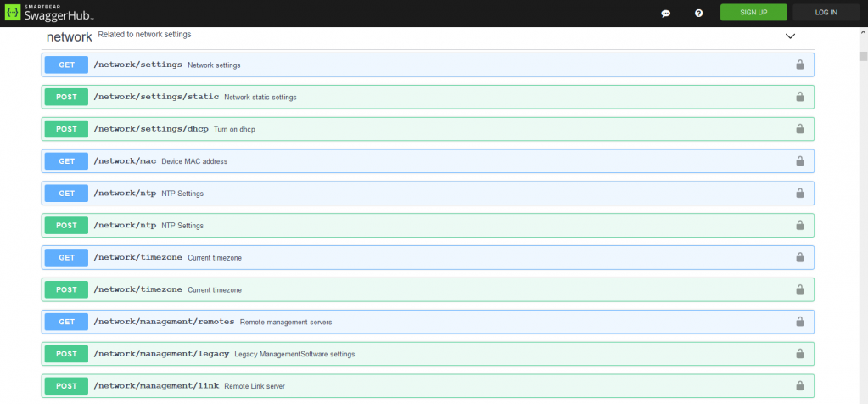Click the SwaggerHub logo

coord(51,13)
